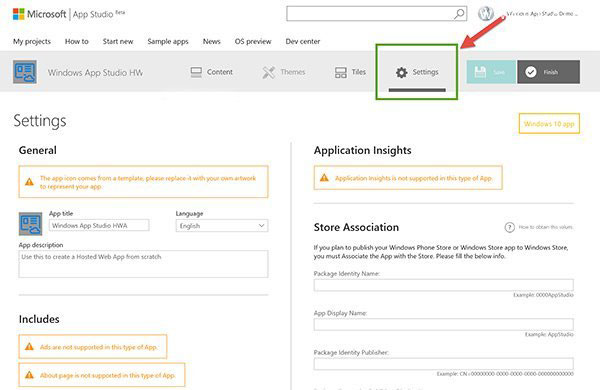Click the user account name in the header
The width and height of the screenshot is (600, 390).
point(542,14)
